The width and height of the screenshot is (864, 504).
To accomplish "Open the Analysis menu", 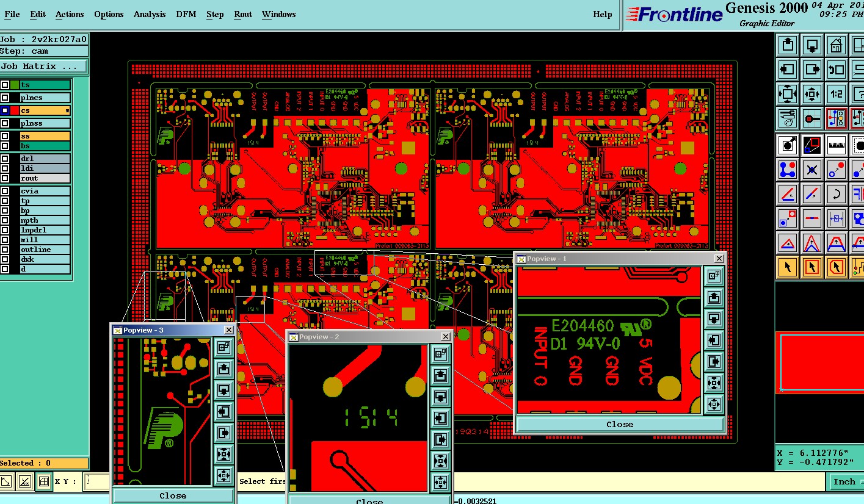I will pyautogui.click(x=150, y=14).
